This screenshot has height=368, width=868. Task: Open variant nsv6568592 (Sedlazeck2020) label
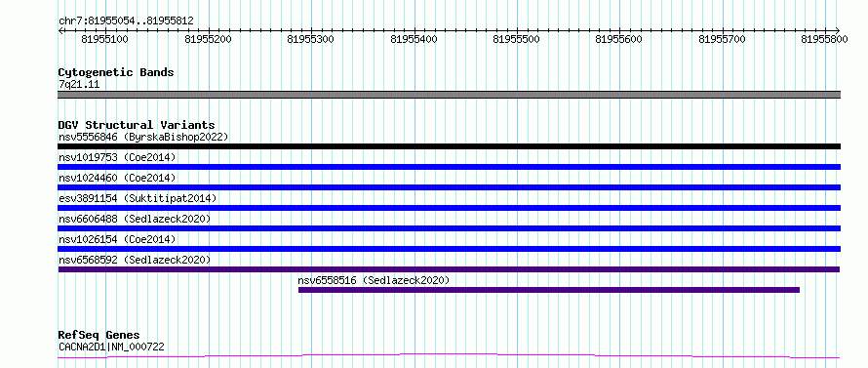pos(135,260)
